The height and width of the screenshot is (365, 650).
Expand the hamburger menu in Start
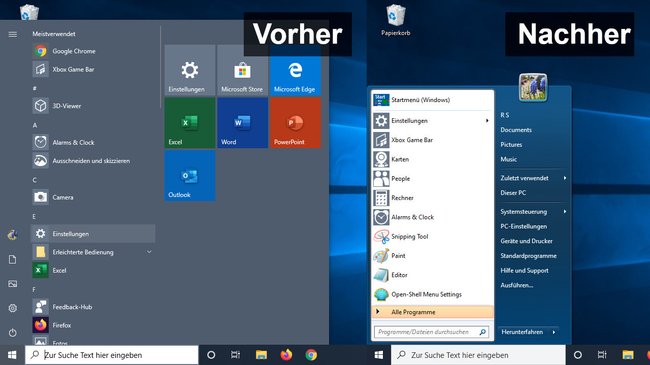point(12,34)
